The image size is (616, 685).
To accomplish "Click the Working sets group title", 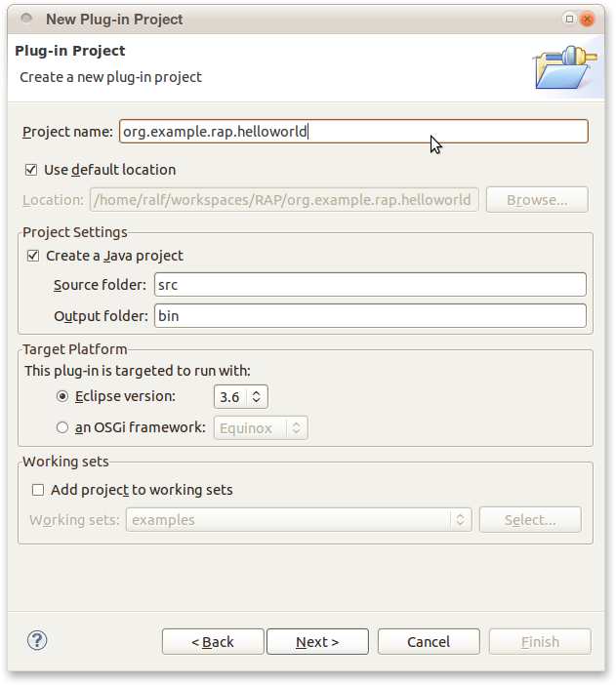I will (x=65, y=462).
